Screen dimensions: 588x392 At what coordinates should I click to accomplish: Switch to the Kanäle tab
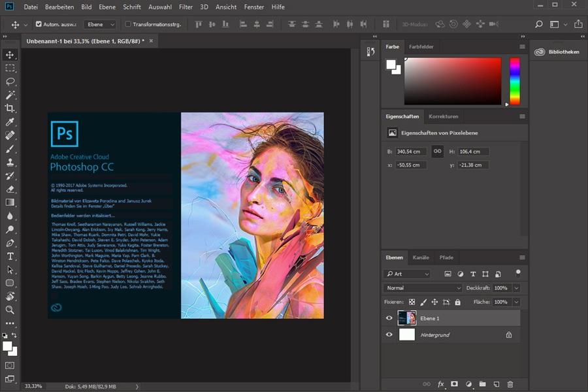click(x=421, y=257)
